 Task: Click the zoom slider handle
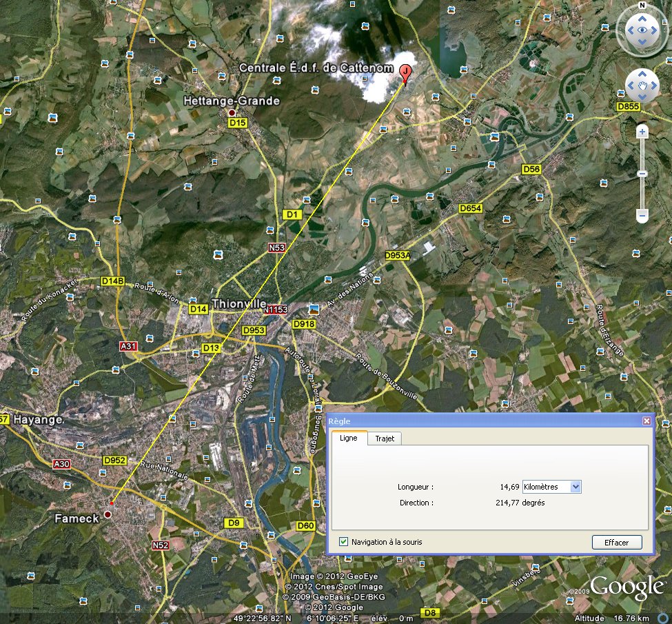[642, 174]
